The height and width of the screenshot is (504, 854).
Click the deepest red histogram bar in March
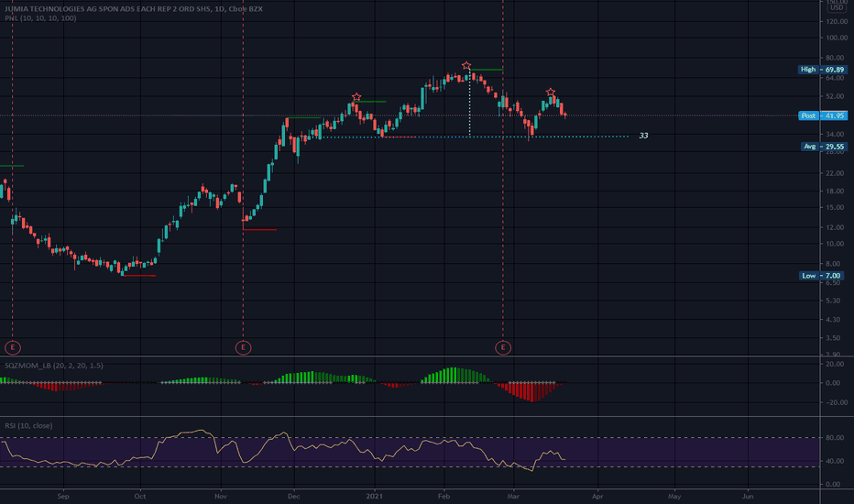[x=532, y=392]
